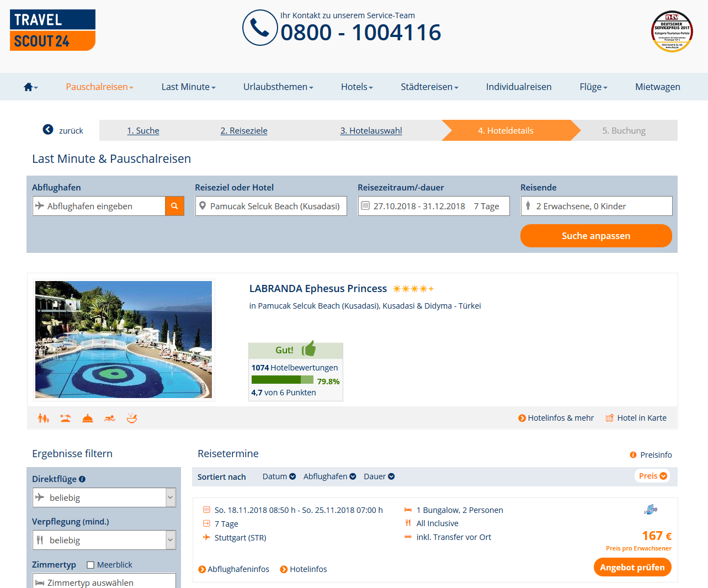
Task: Click the 167 € price
Action: (x=657, y=536)
